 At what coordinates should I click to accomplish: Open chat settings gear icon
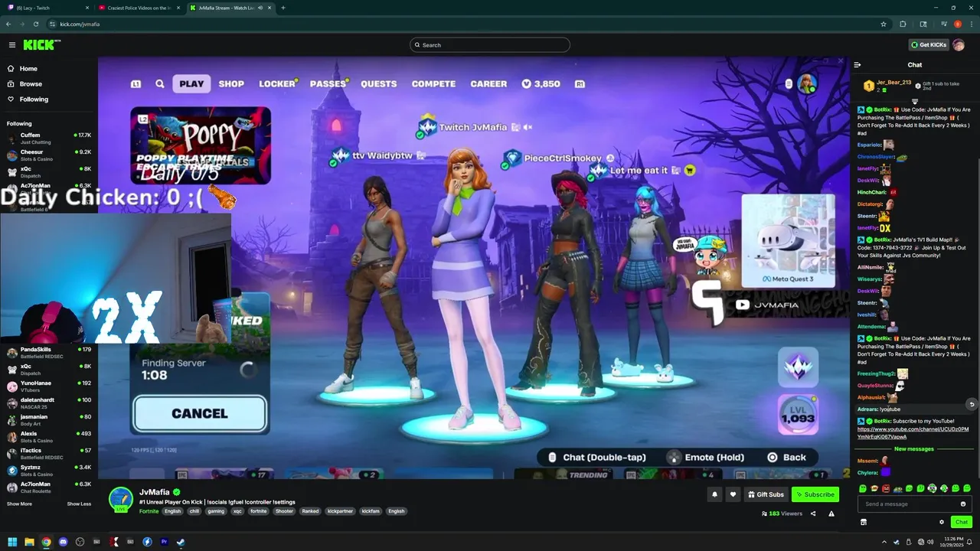coord(942,522)
